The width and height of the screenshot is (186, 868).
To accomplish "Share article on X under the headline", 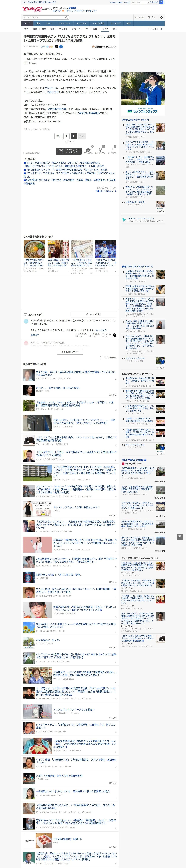I will 56,47.
